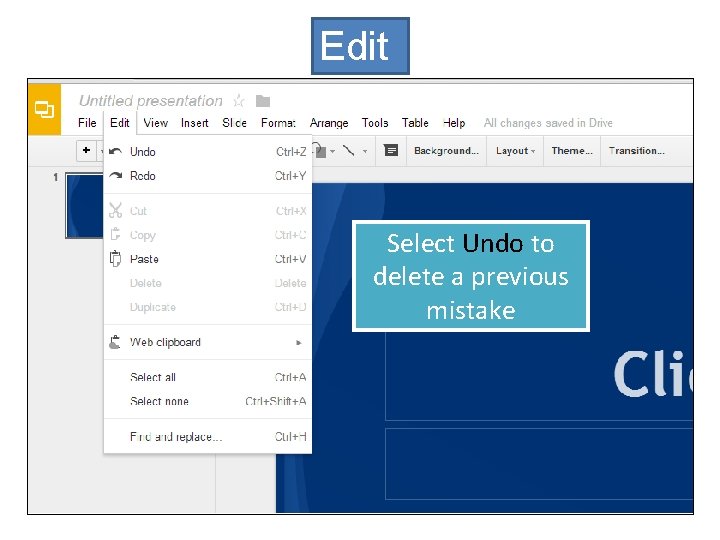Open the shape tool dropdown arrow
720x540 pixels.
click(x=332, y=151)
